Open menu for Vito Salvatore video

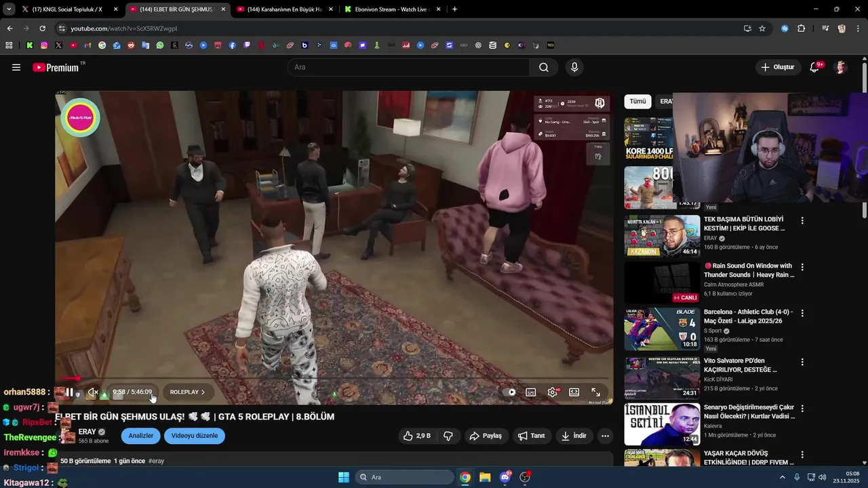pyautogui.click(x=802, y=362)
